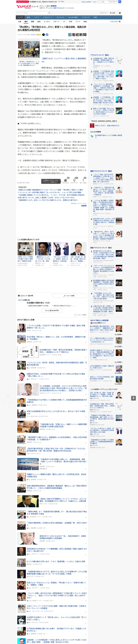Open 今すぐ参加 campaign button
The width and height of the screenshot is (138, 644).
point(61,2)
